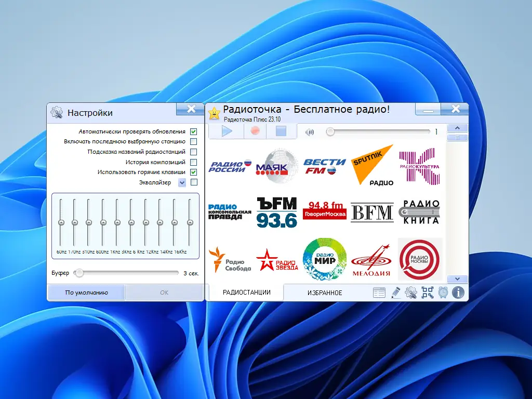Image resolution: width=532 pixels, height=399 pixels.
Task: Expand the Эквалайзер presets dropdown arrow
Action: point(182,182)
